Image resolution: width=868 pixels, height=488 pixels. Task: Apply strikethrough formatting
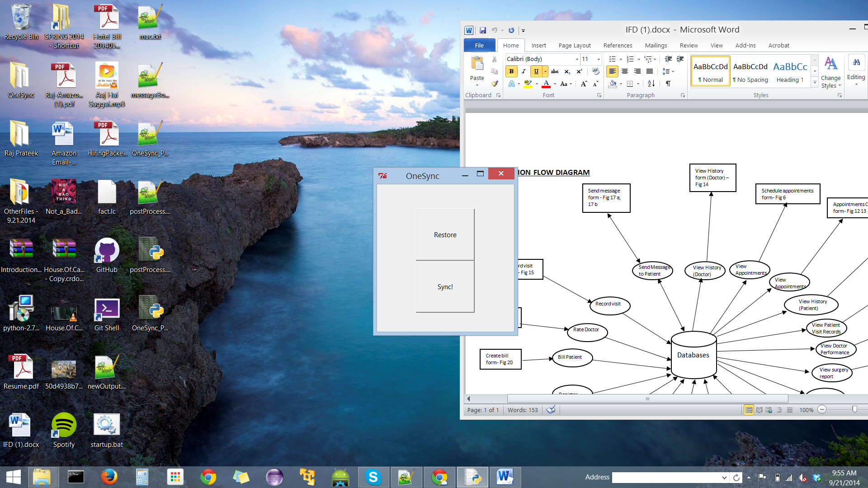point(555,71)
